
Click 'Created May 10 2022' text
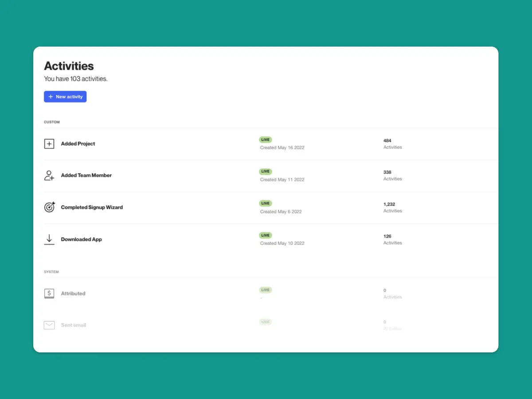[x=282, y=243]
